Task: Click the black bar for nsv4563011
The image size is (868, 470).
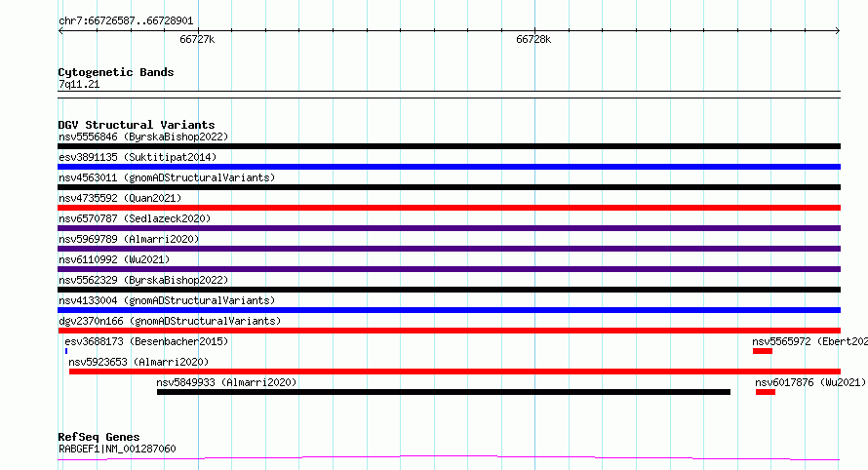Action: pyautogui.click(x=449, y=187)
